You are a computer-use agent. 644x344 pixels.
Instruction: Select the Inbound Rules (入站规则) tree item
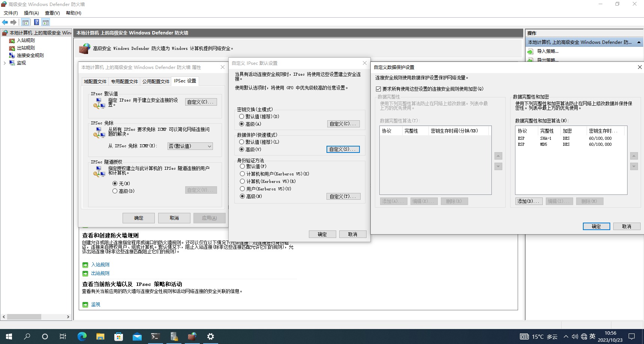25,40
